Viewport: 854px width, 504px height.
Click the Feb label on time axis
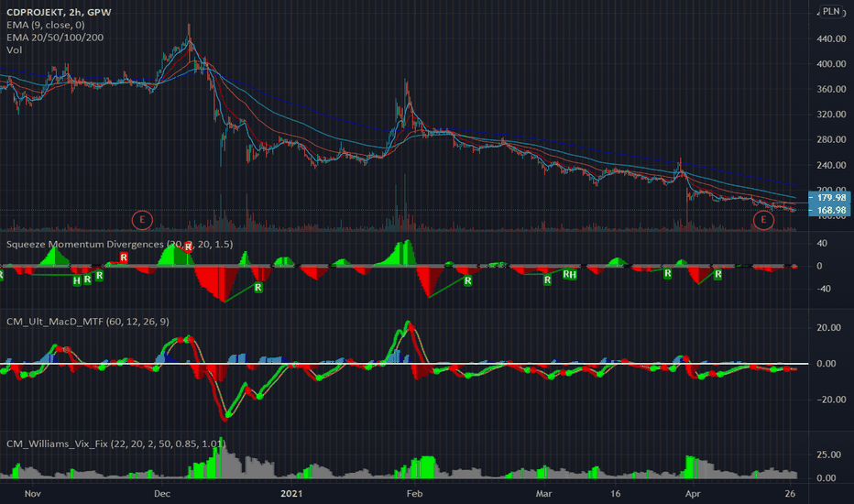pos(414,494)
